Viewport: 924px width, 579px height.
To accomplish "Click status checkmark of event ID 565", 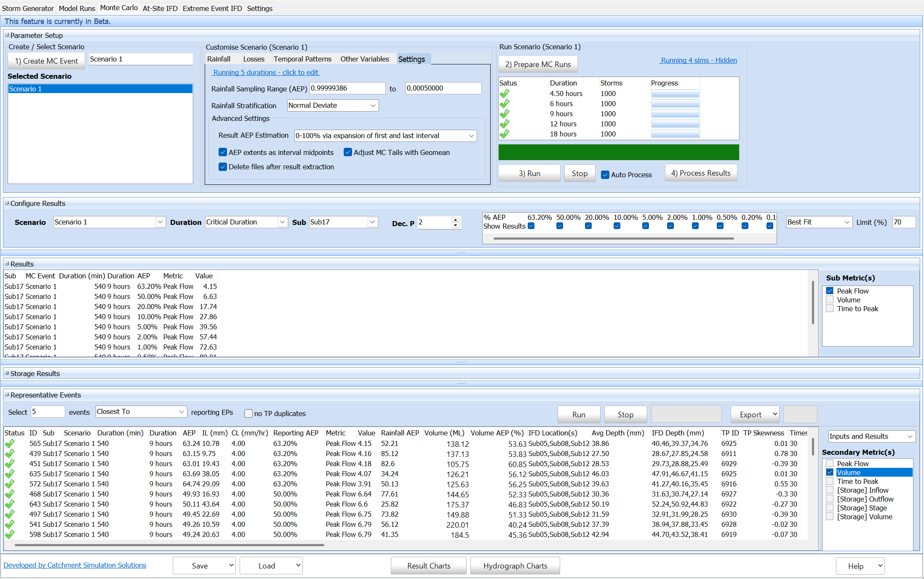I will click(9, 443).
